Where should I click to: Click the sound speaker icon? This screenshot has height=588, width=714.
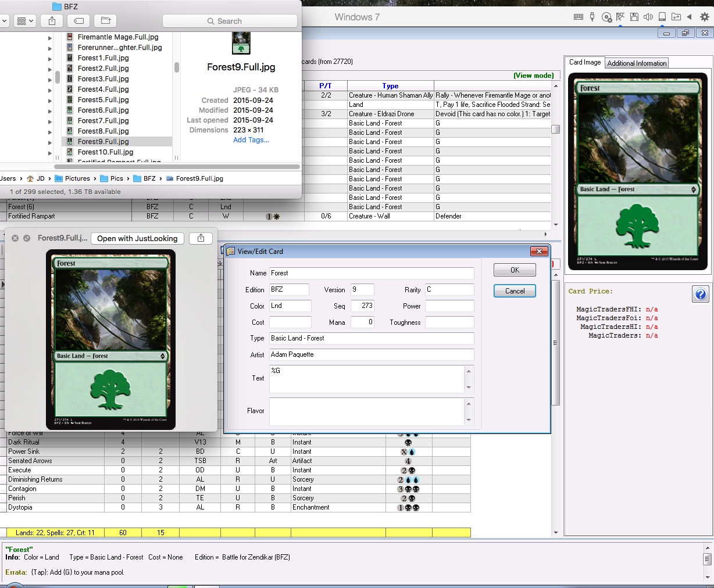[648, 17]
